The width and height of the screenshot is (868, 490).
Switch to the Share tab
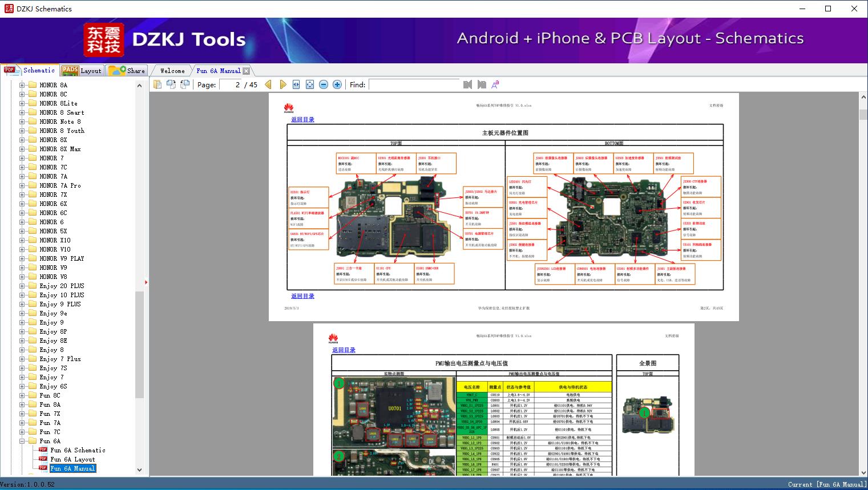click(x=127, y=71)
